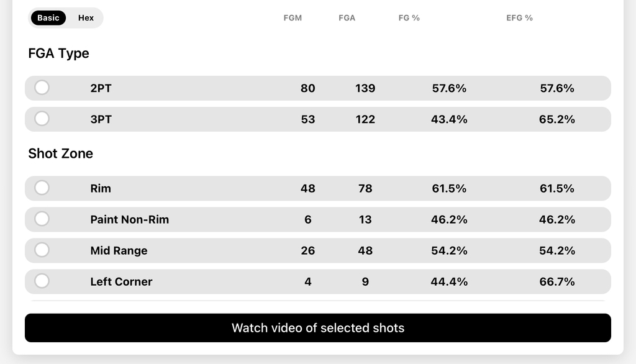The image size is (636, 364).
Task: Click the Mid Range row label
Action: tap(119, 251)
